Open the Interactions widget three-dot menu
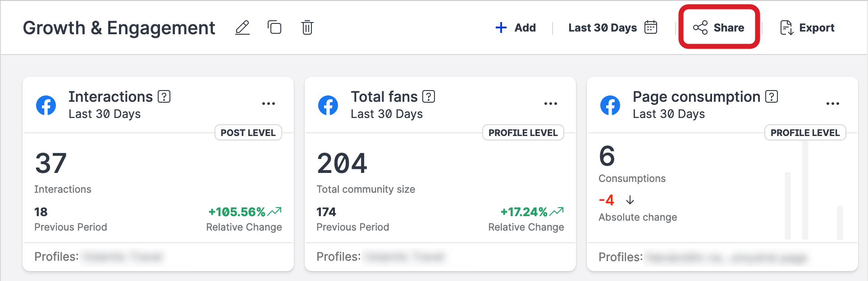 pos(269,104)
